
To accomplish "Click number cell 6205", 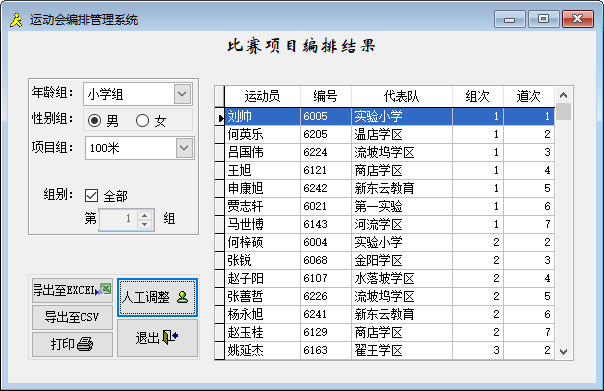I will [325, 134].
